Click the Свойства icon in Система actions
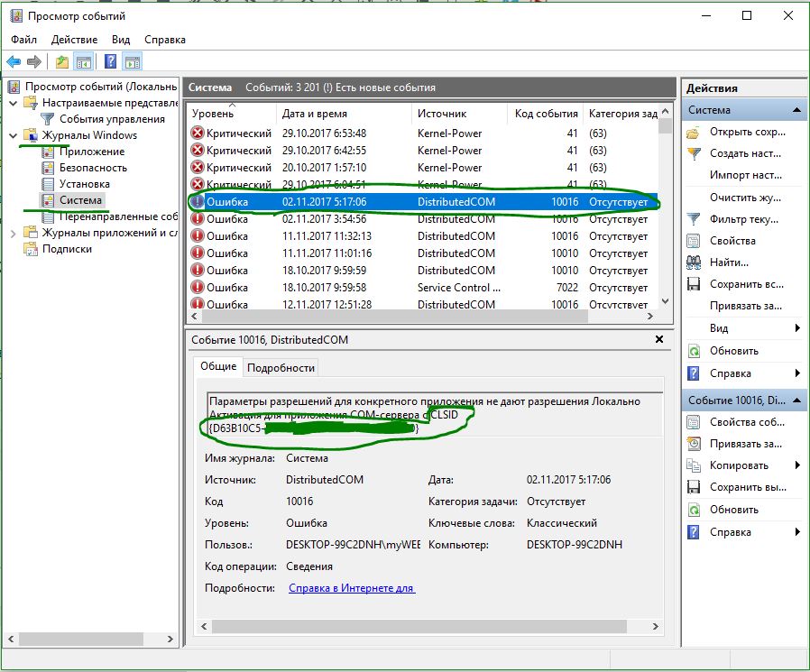 [694, 241]
